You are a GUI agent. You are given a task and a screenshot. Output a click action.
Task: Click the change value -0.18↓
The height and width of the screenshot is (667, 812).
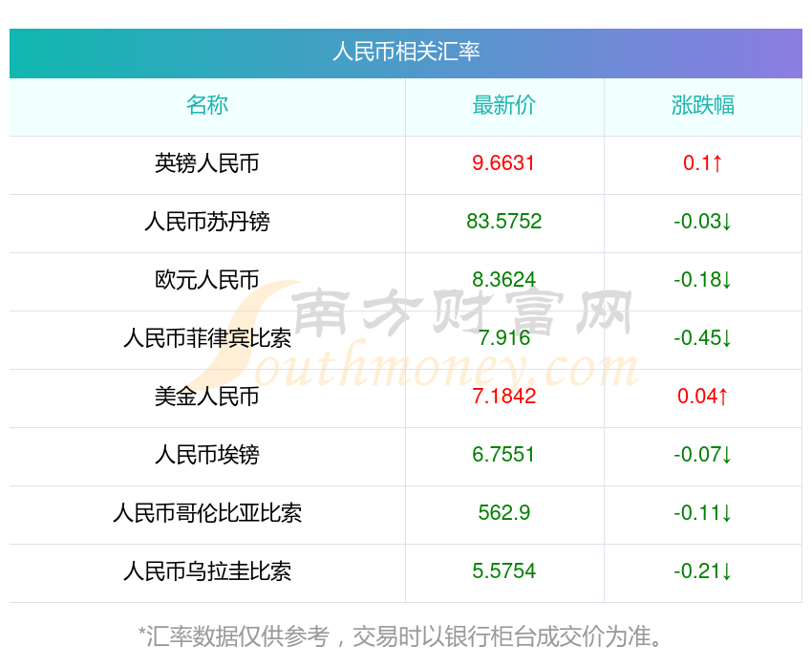pyautogui.click(x=703, y=280)
